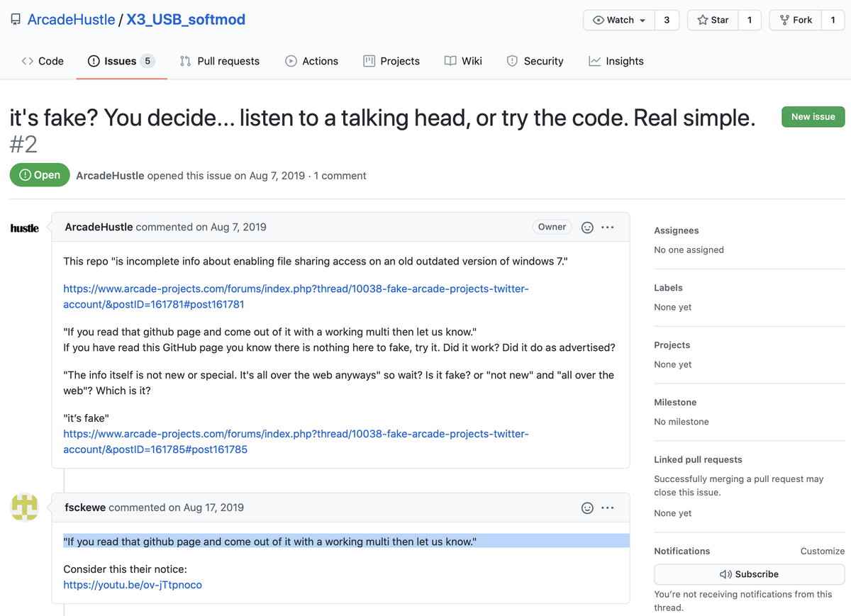Open the Wiki tab
Image resolution: width=851 pixels, height=616 pixels.
(x=463, y=61)
